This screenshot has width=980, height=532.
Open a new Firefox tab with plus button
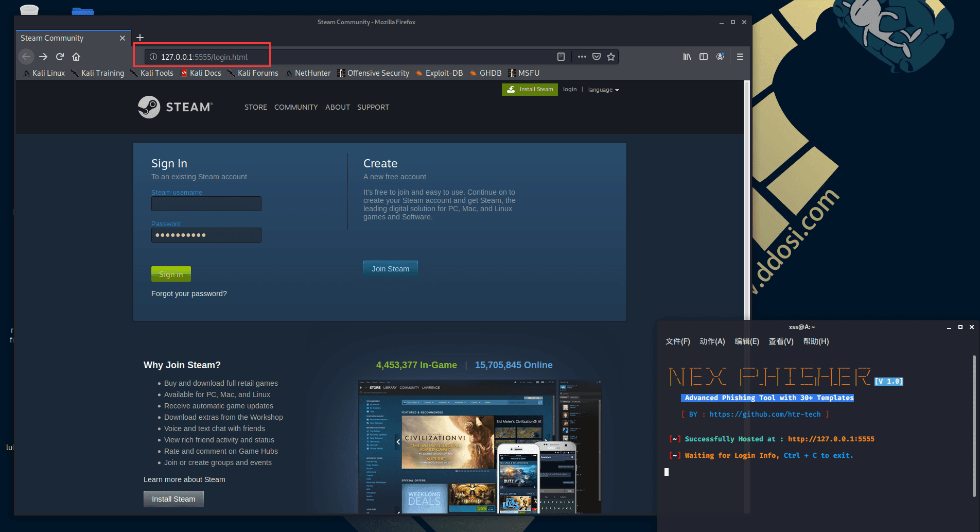(x=139, y=38)
